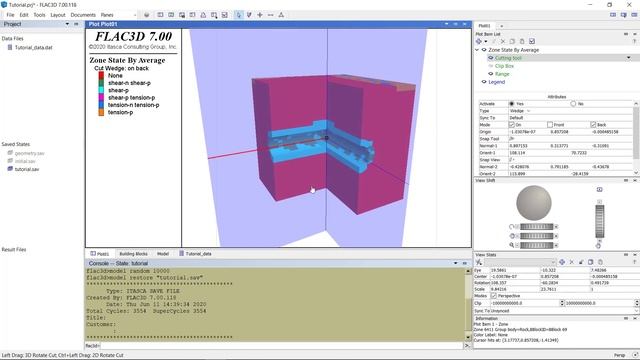Switch to the Building Blocks tab

tap(133, 253)
